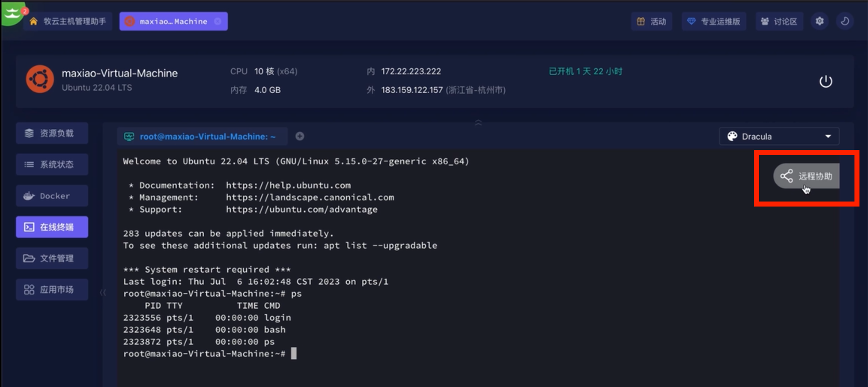
Task: Click the Ubuntu logo of maxiao-Virtual-Machine
Action: pos(40,79)
